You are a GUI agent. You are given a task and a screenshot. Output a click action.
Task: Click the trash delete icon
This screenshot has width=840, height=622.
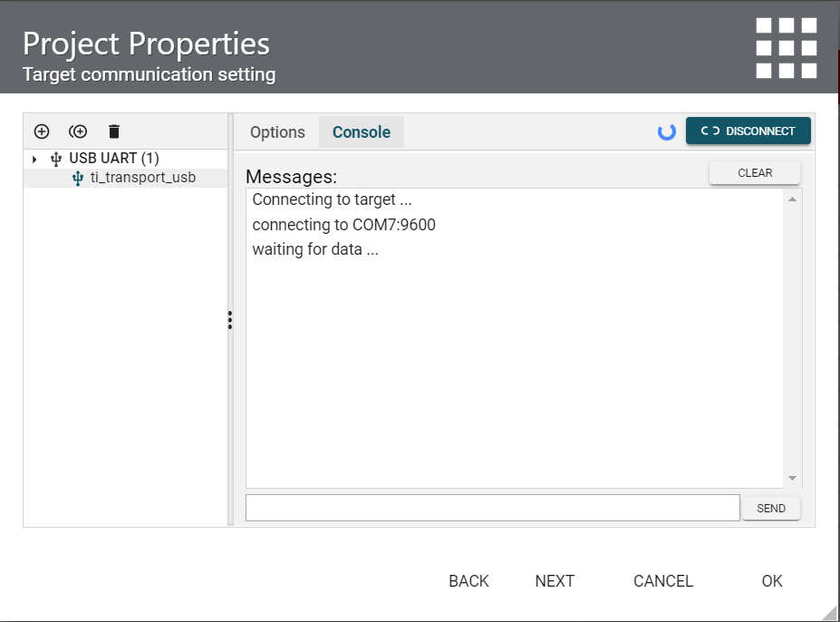click(114, 131)
